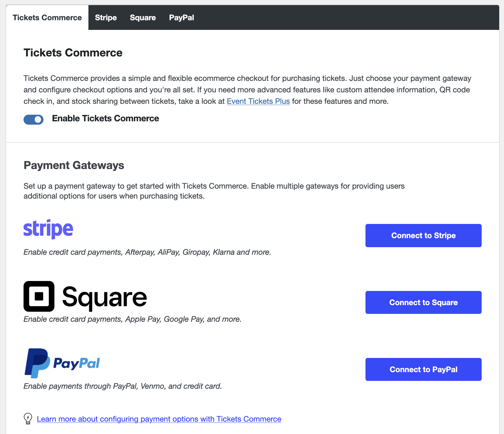Click the Connect to Stripe button
504x434 pixels.
[x=423, y=235]
